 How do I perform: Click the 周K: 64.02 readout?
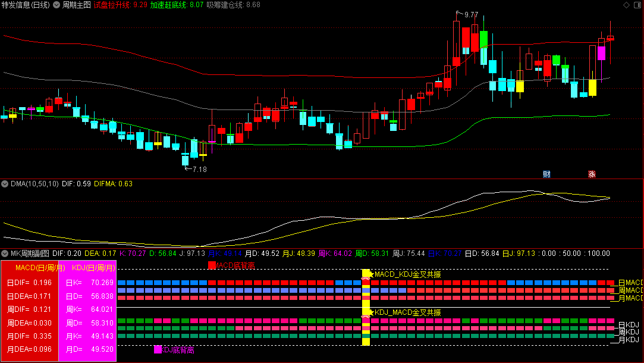pos(335,254)
